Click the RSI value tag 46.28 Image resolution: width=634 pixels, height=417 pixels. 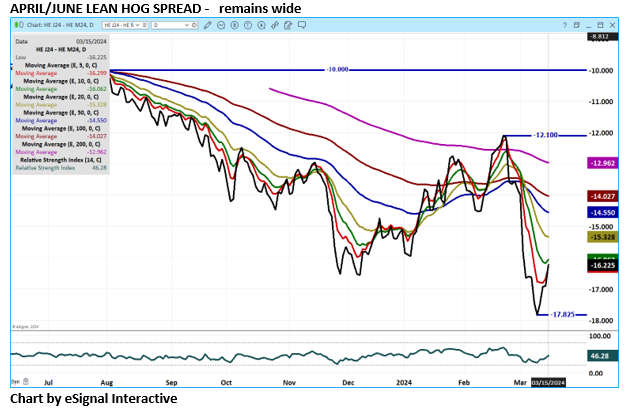[x=600, y=356]
